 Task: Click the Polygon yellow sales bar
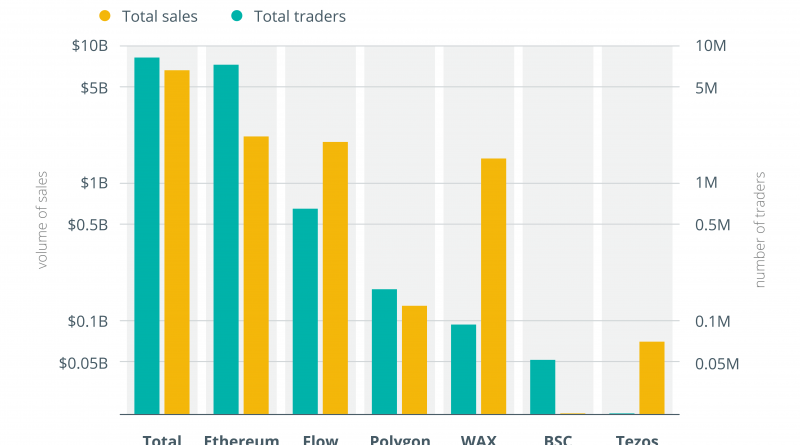click(x=415, y=359)
